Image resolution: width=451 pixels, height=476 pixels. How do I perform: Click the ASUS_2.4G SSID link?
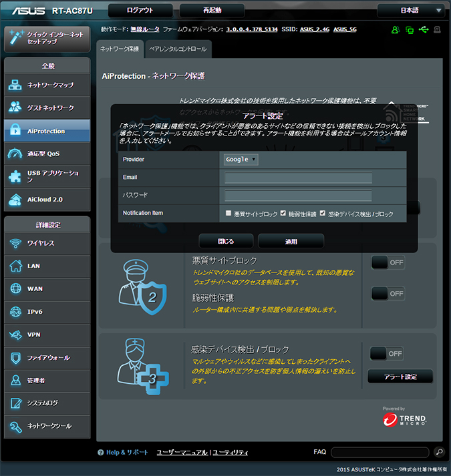(x=315, y=29)
